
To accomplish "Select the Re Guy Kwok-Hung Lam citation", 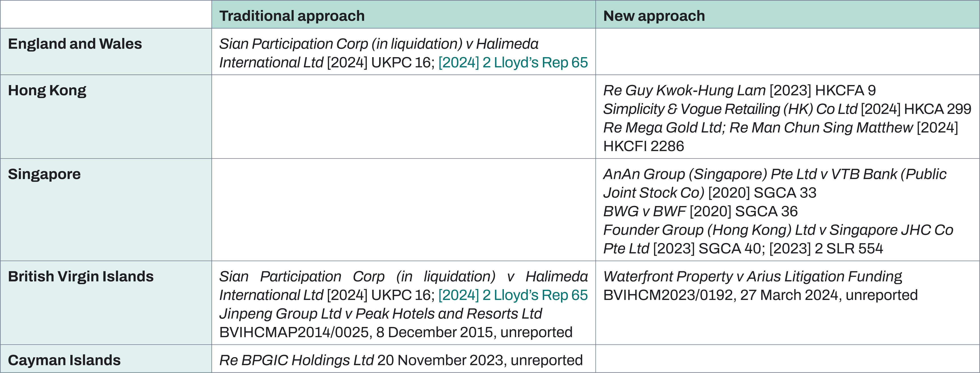I will tap(739, 90).
